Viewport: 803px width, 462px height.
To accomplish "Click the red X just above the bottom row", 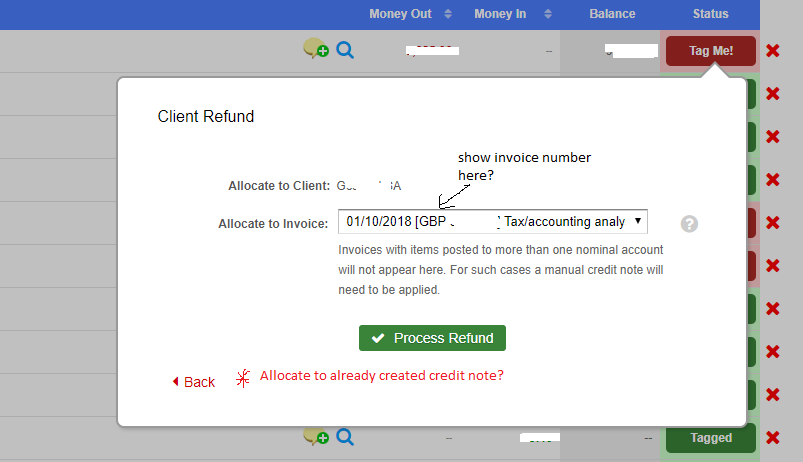I will [x=773, y=395].
